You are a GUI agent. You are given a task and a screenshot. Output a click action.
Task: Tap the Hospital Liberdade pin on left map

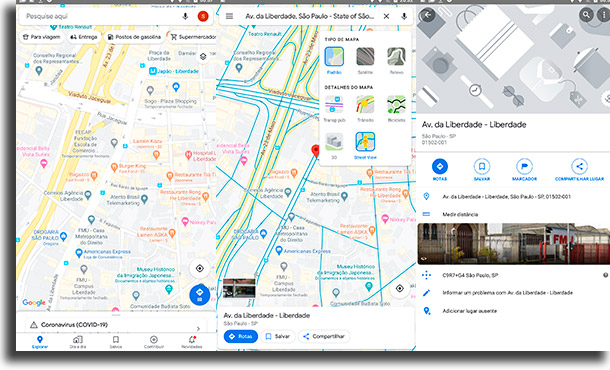[188, 154]
